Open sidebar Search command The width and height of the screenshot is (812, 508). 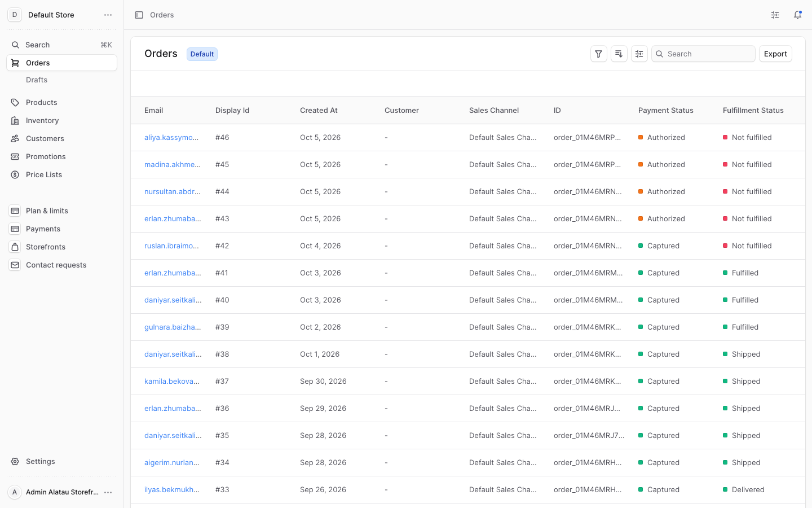(x=61, y=45)
